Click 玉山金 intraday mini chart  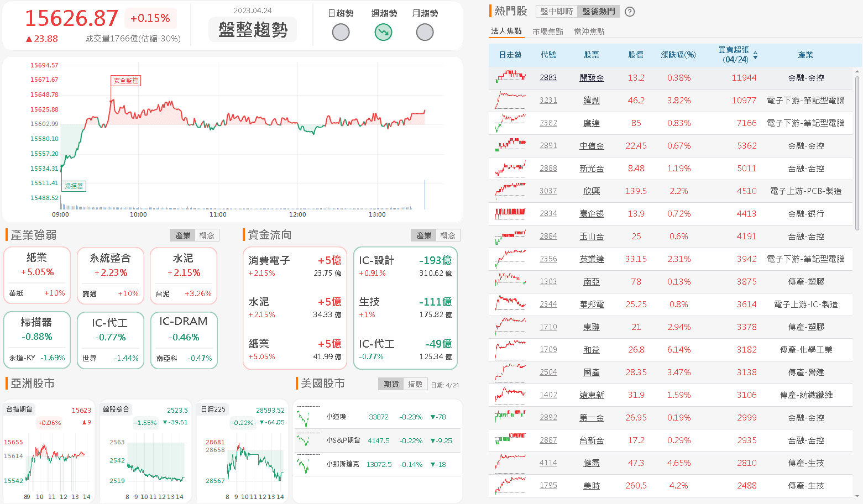(x=511, y=237)
